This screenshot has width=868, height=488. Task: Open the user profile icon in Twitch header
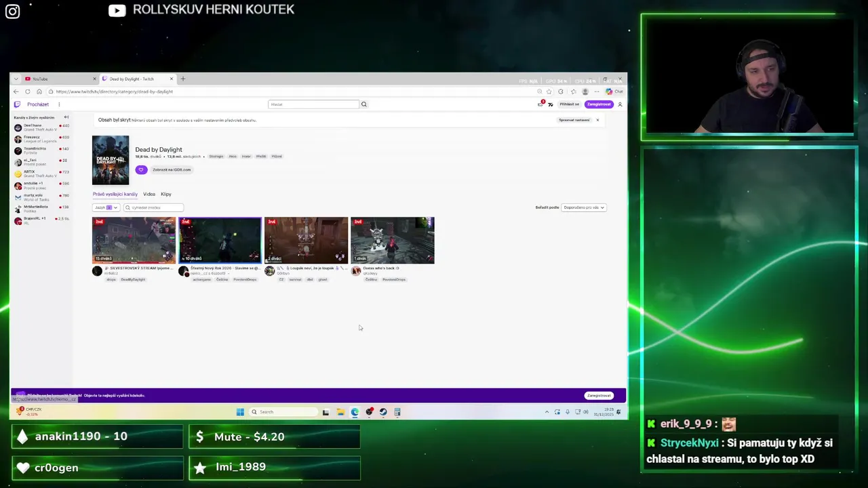(x=620, y=104)
